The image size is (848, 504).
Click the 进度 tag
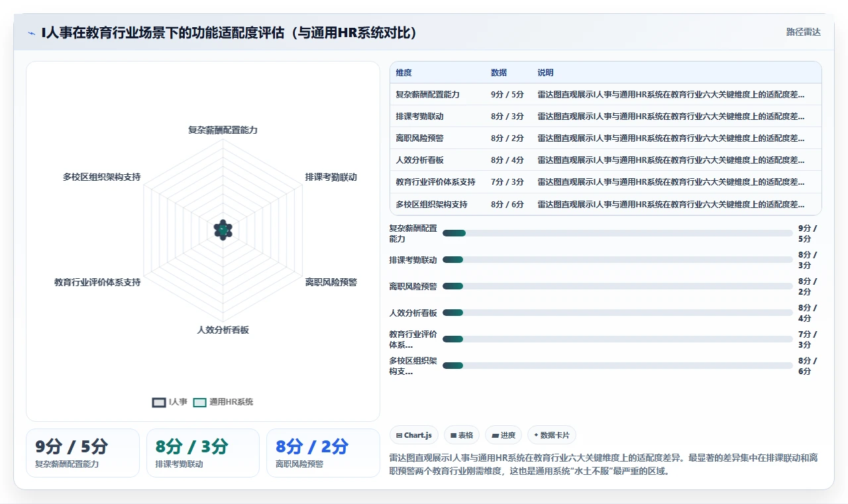click(x=503, y=435)
